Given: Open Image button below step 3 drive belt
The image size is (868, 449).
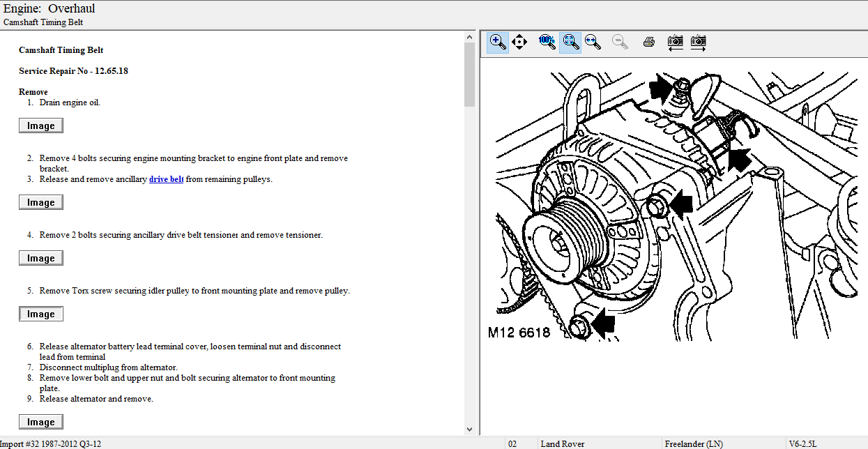Looking at the screenshot, I should pyautogui.click(x=41, y=202).
